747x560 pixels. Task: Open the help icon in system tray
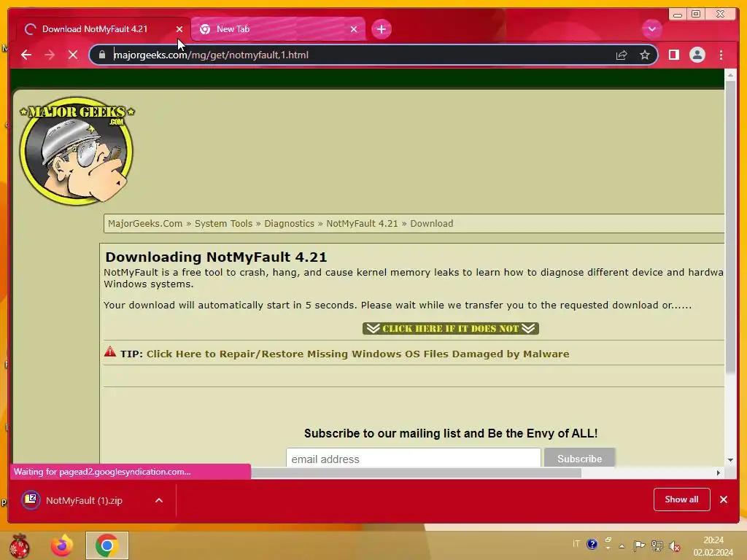[592, 544]
